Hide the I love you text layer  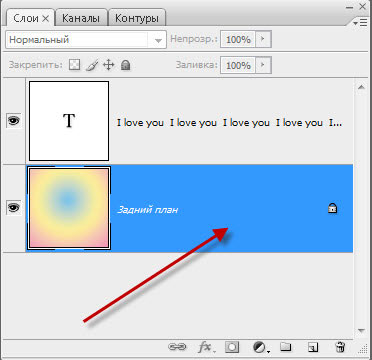tap(14, 120)
